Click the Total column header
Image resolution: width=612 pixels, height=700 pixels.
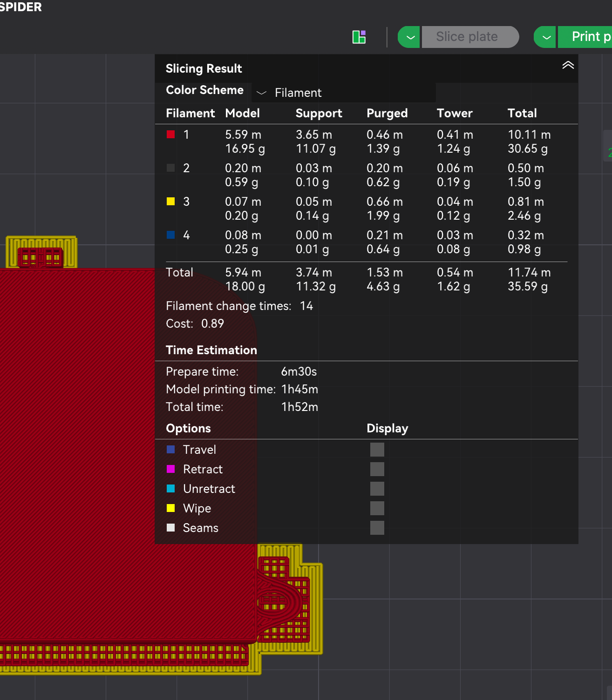[522, 113]
